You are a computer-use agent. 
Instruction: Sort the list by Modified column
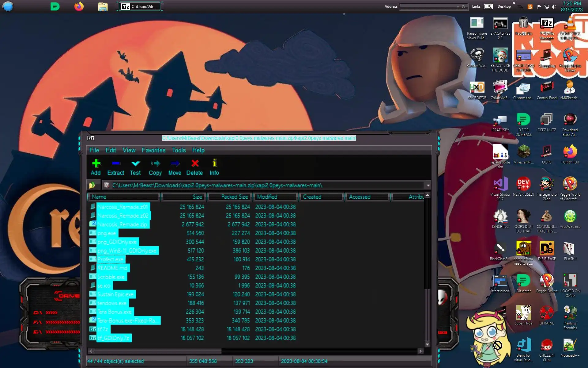click(x=275, y=197)
